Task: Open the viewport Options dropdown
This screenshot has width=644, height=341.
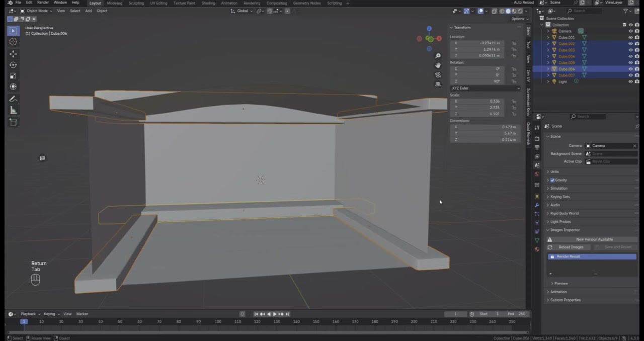Action: 519,19
